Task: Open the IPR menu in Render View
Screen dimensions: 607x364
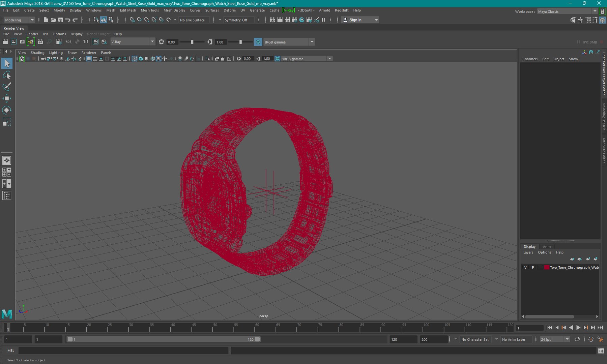Action: click(x=45, y=34)
